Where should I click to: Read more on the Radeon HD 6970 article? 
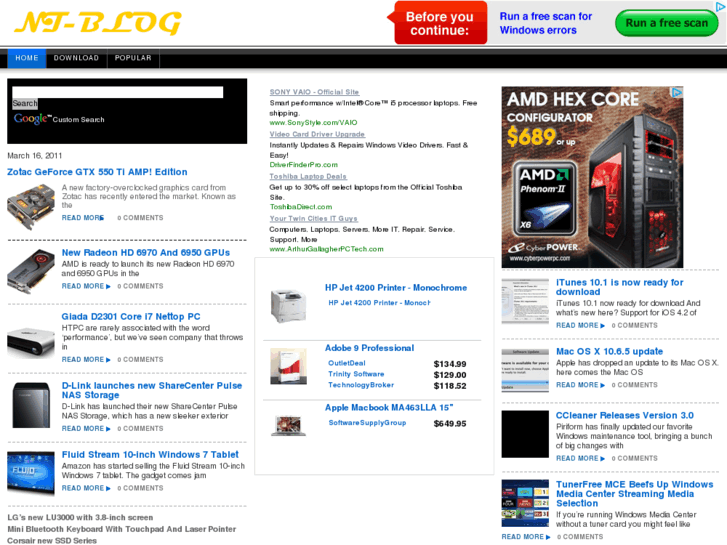(x=86, y=286)
